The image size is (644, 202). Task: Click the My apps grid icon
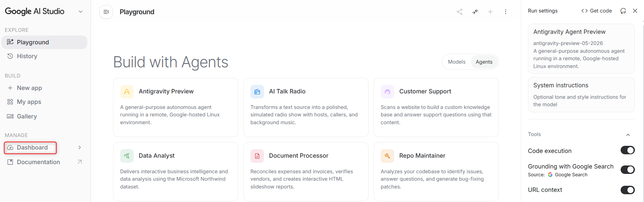click(x=10, y=102)
